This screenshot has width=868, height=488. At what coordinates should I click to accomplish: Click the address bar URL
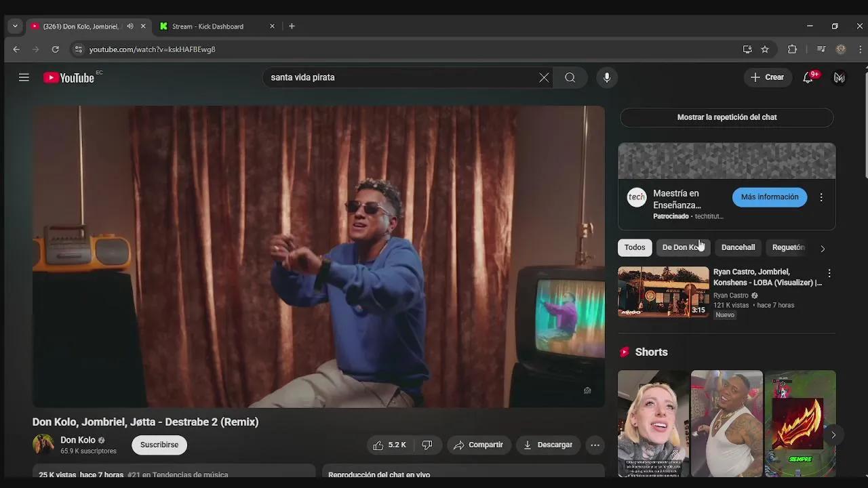pyautogui.click(x=153, y=49)
